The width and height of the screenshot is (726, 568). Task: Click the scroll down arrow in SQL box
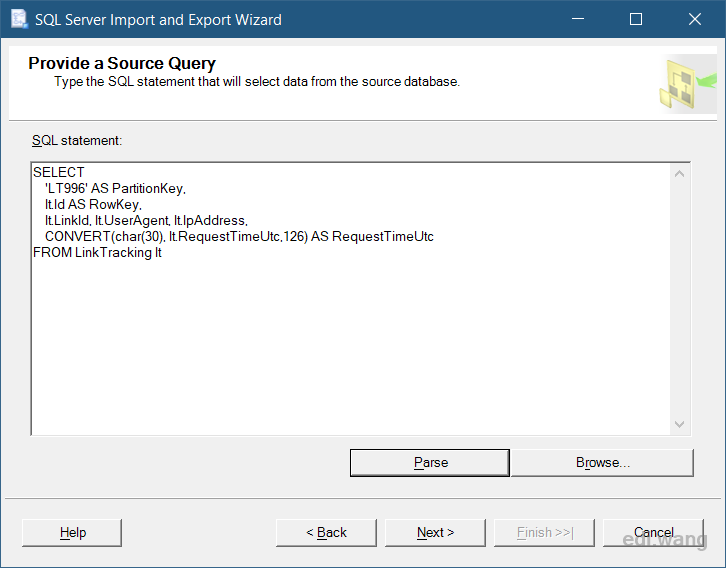coord(679,424)
